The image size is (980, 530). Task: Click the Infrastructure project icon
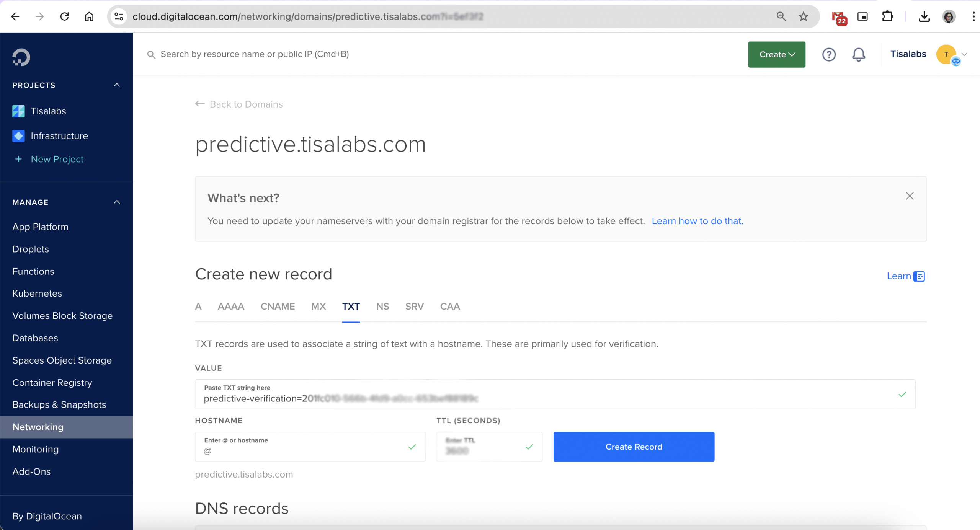pos(18,136)
